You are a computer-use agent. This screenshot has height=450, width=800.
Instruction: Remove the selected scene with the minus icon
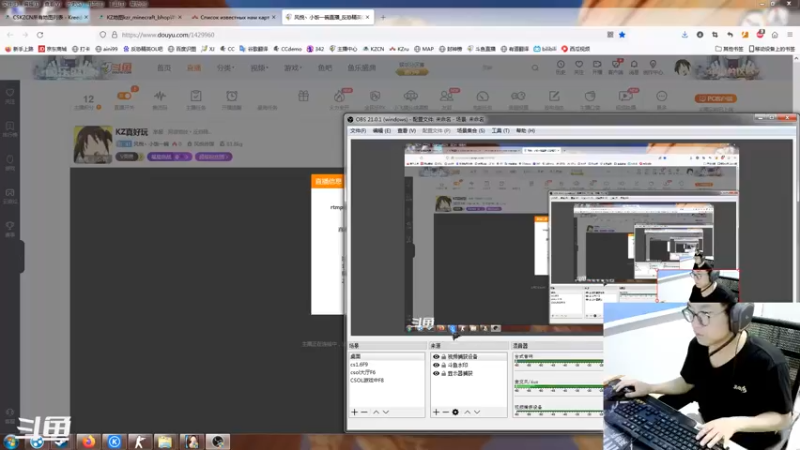point(364,412)
